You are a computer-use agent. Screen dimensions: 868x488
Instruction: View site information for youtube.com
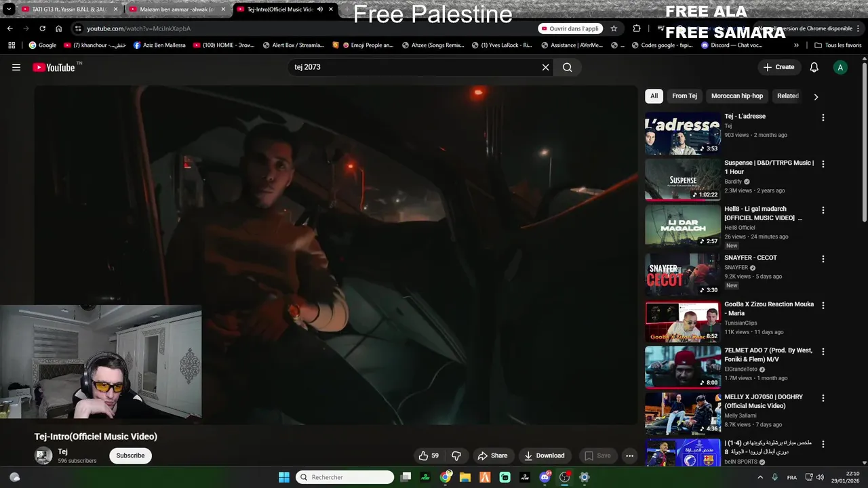click(x=79, y=28)
